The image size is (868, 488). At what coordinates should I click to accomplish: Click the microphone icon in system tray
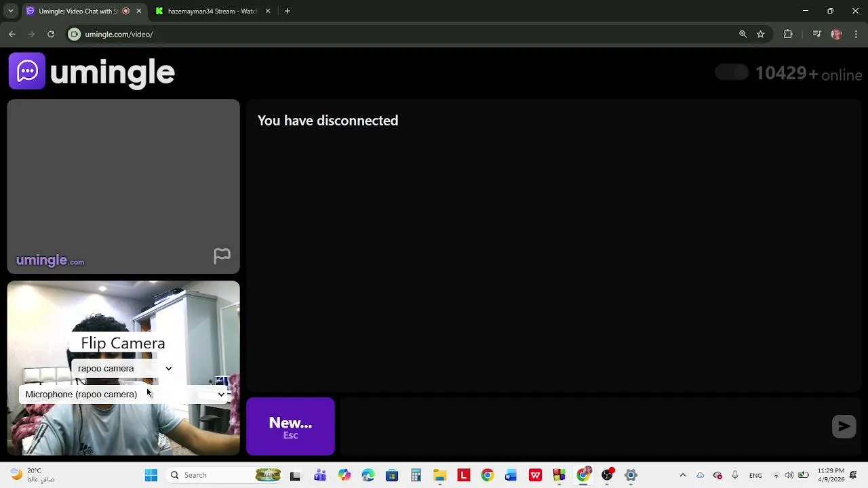(734, 475)
